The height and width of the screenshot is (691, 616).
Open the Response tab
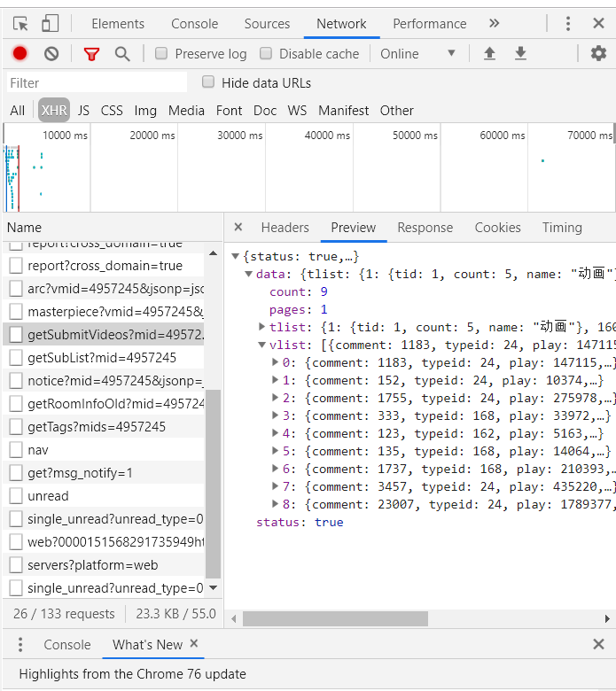425,228
